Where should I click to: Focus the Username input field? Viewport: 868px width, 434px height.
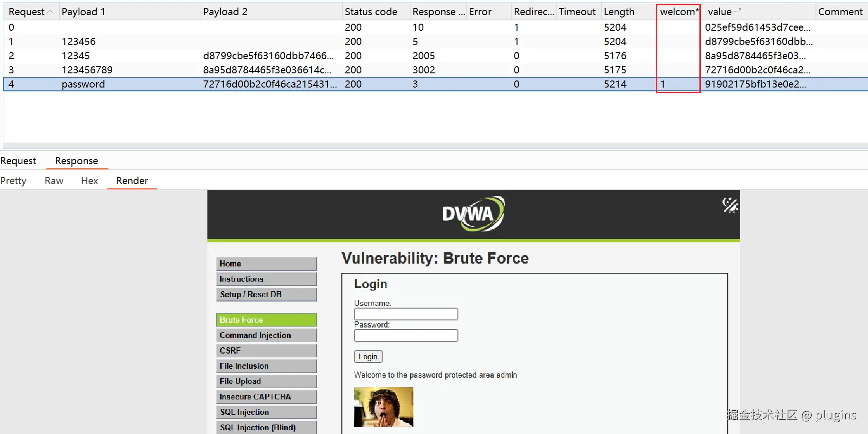click(x=406, y=314)
